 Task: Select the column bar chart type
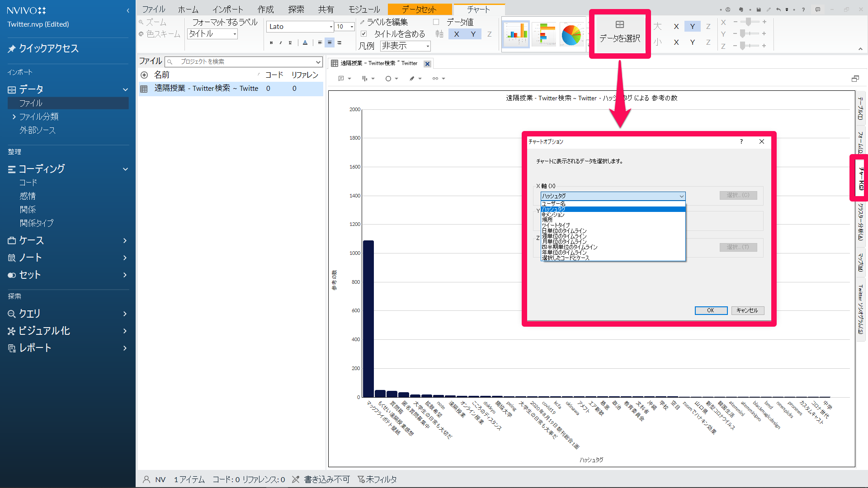[516, 34]
